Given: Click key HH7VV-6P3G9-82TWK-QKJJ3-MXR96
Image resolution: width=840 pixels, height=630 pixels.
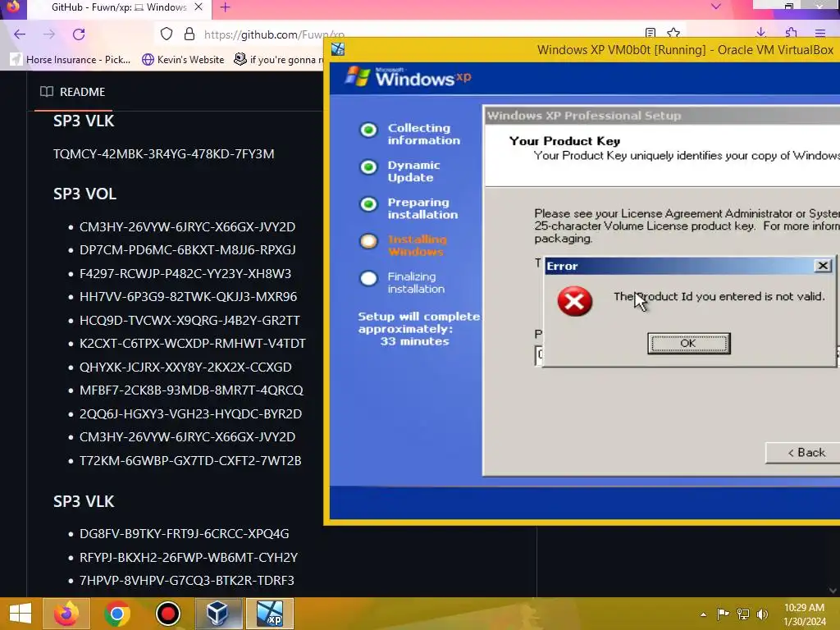Looking at the screenshot, I should [x=188, y=297].
